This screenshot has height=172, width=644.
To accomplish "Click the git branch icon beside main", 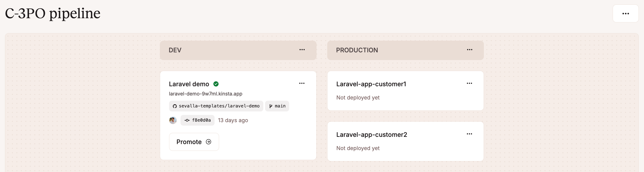I will pos(271,106).
